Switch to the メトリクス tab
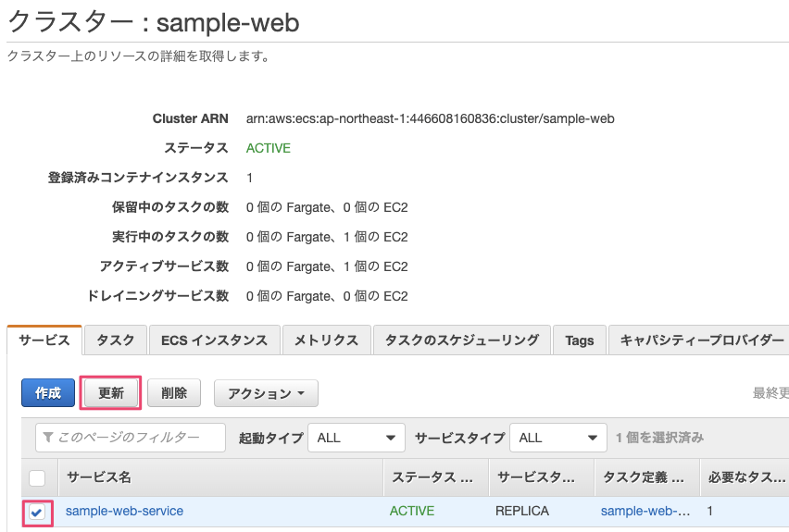The image size is (789, 532). (326, 340)
